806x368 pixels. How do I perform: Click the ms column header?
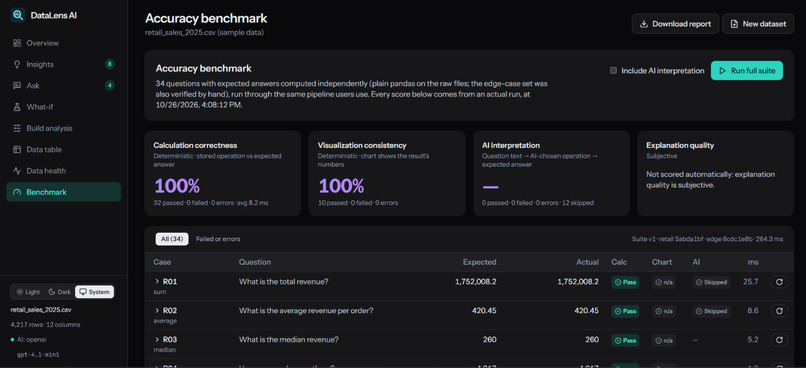point(753,262)
